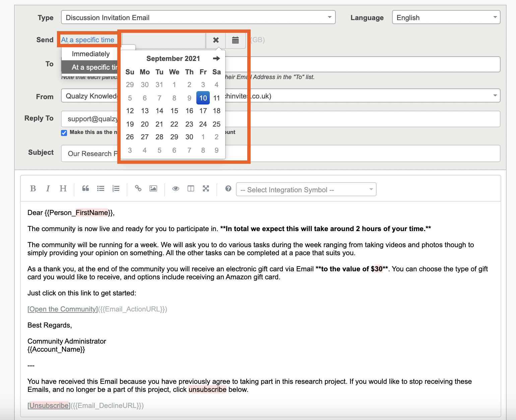Image resolution: width=516 pixels, height=420 pixels.
Task: Toggle the editor preview eye icon
Action: point(176,189)
